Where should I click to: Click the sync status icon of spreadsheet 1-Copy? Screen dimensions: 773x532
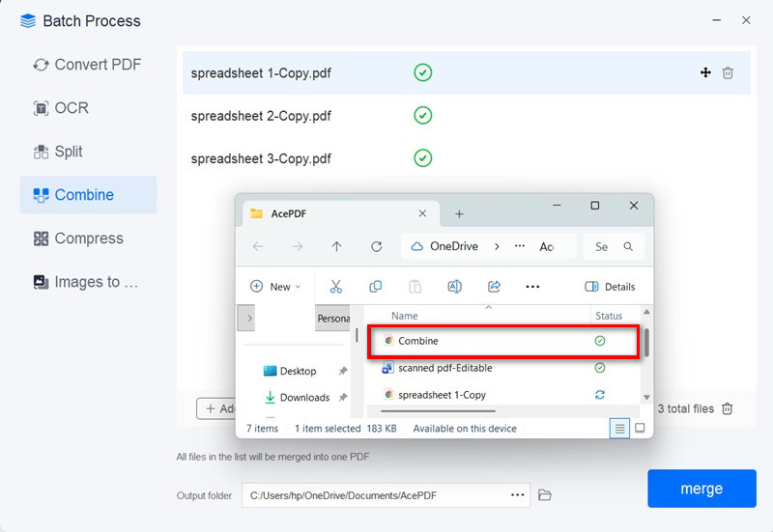[600, 395]
